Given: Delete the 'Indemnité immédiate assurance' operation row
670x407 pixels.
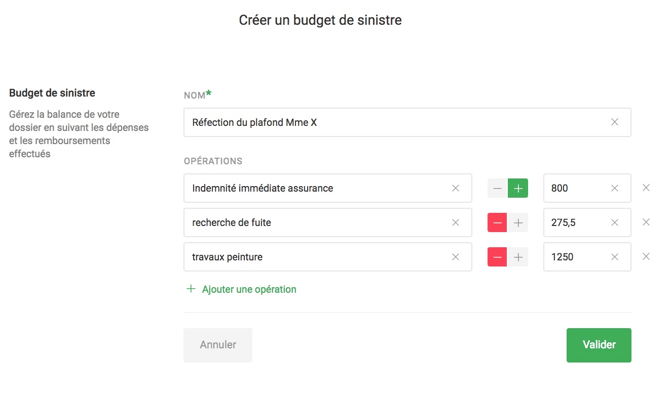Looking at the screenshot, I should (646, 188).
